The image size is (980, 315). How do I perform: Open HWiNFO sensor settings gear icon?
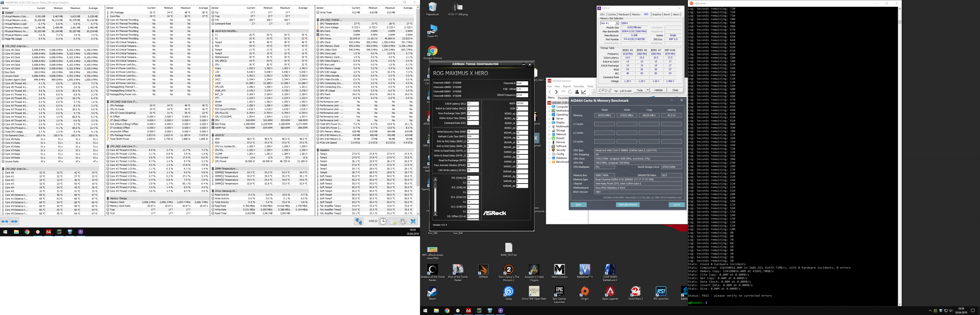403,221
